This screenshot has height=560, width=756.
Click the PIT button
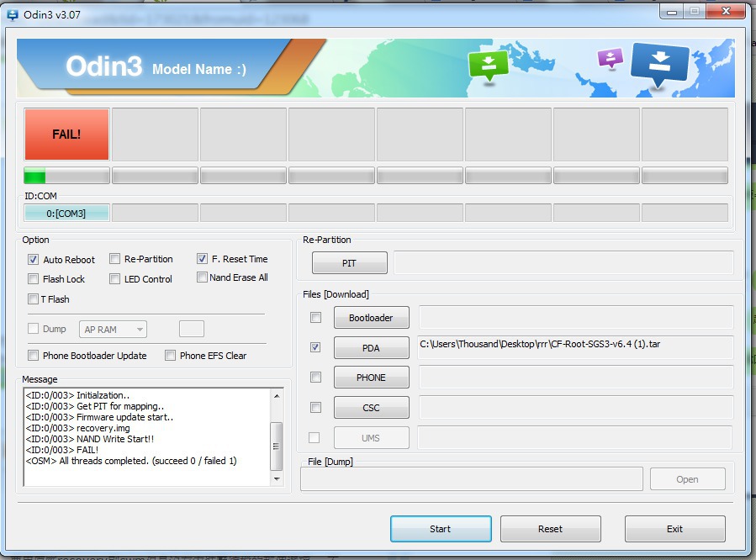click(x=349, y=262)
